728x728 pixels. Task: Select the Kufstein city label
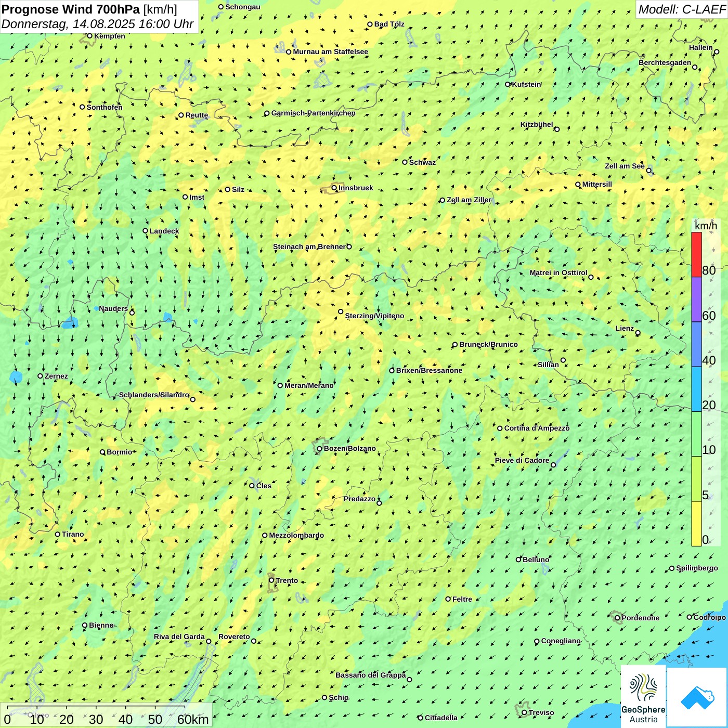pos(527,84)
